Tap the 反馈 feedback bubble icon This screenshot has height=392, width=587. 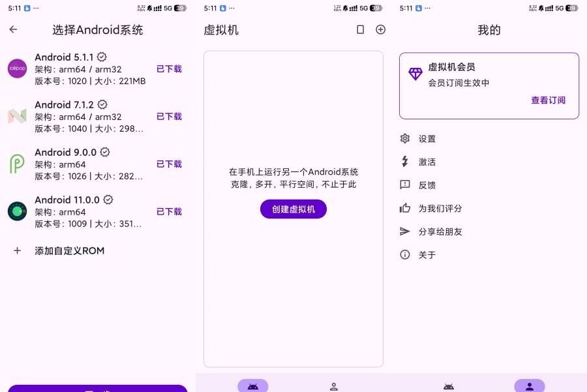point(404,185)
